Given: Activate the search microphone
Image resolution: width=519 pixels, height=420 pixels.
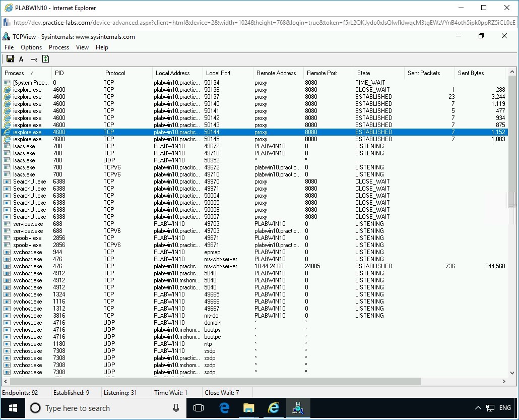Looking at the screenshot, I should pos(175,408).
